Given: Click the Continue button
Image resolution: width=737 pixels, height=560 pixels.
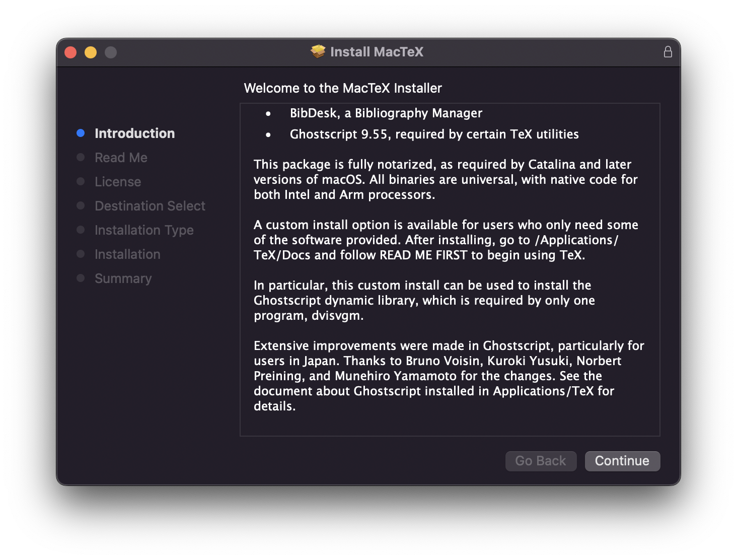Looking at the screenshot, I should [622, 461].
